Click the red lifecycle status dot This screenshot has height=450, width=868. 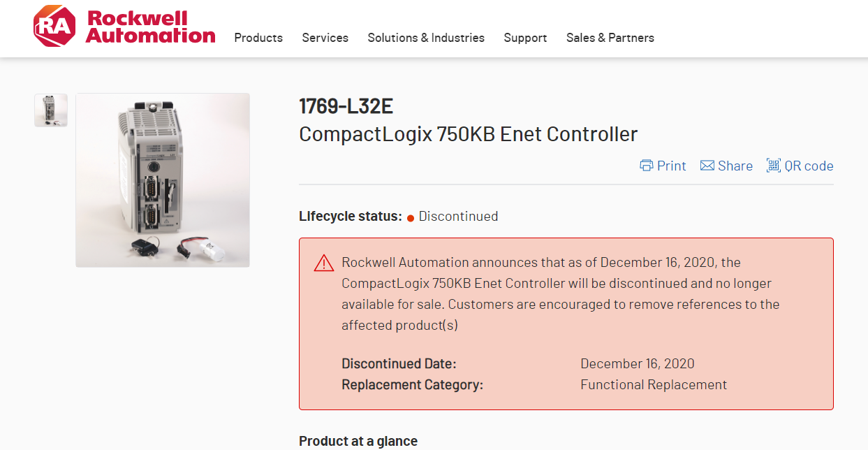(411, 217)
